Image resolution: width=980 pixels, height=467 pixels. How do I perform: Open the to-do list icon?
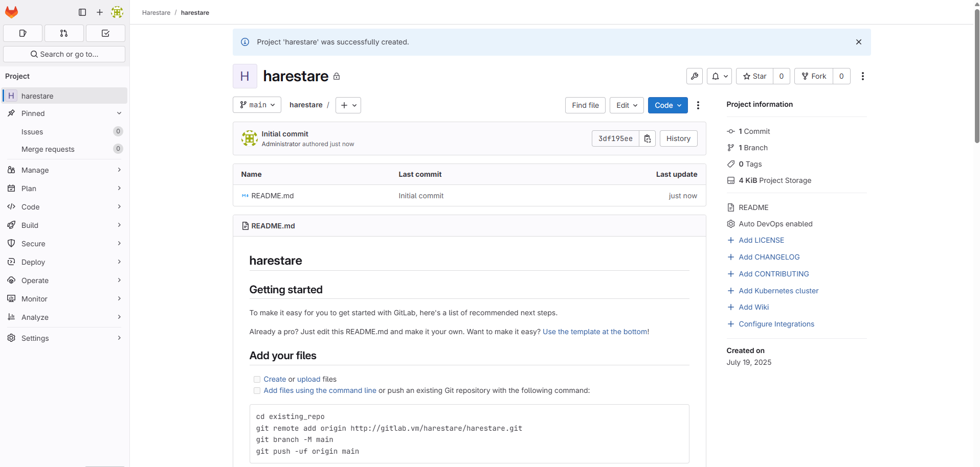coord(105,33)
